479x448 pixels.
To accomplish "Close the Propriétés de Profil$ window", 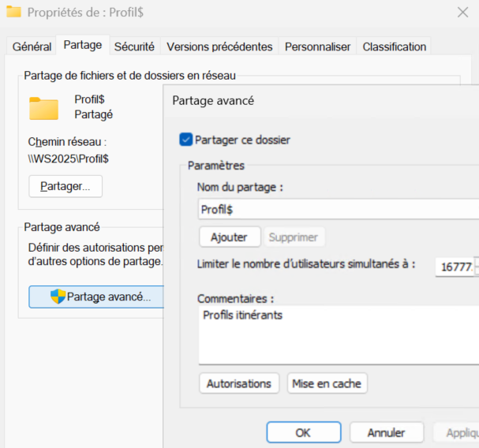I will point(462,13).
